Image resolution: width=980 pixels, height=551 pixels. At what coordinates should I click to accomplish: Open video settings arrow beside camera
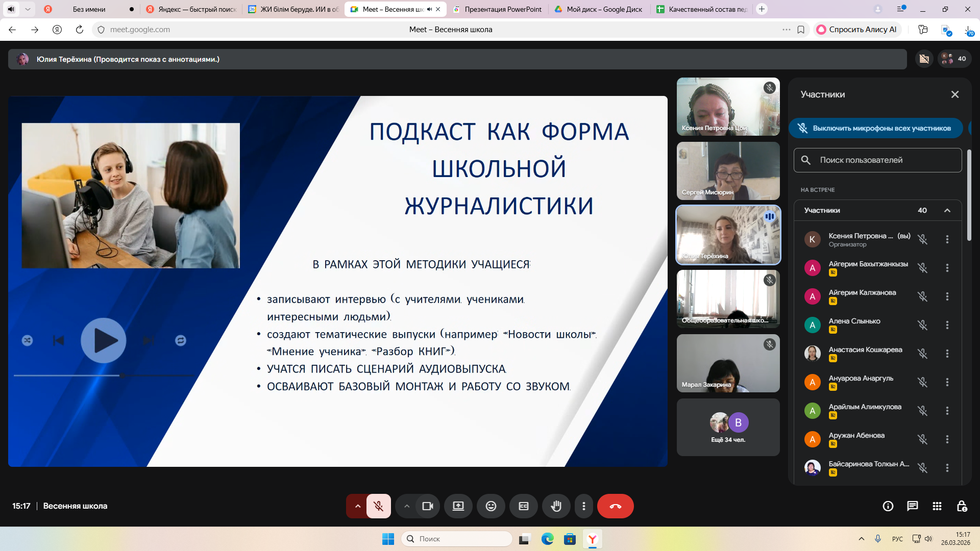(406, 506)
